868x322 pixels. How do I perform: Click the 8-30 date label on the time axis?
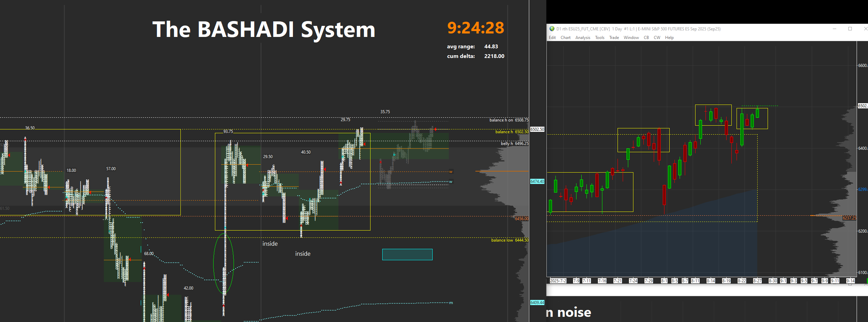click(x=773, y=281)
